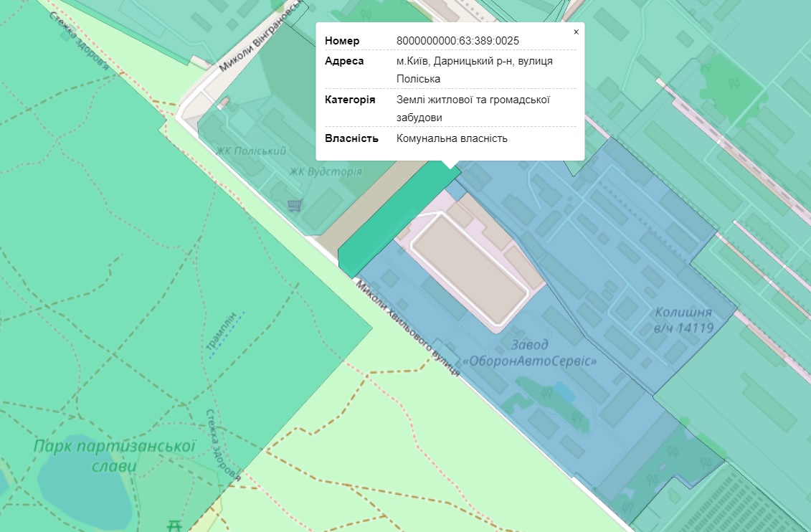Click the shopping cart icon near ЖК Вудсторія
The width and height of the screenshot is (811, 532).
pyautogui.click(x=294, y=206)
